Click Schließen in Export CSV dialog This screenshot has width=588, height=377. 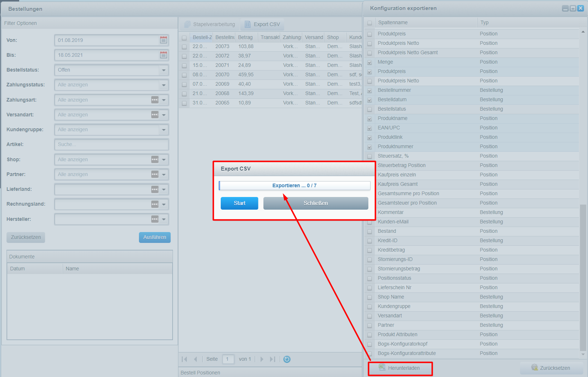coord(316,203)
